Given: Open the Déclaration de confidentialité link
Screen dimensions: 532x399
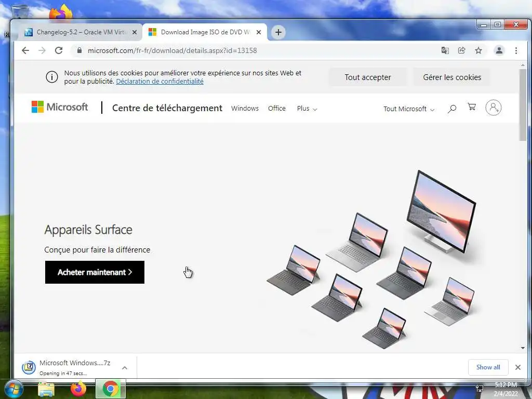Looking at the screenshot, I should point(160,82).
